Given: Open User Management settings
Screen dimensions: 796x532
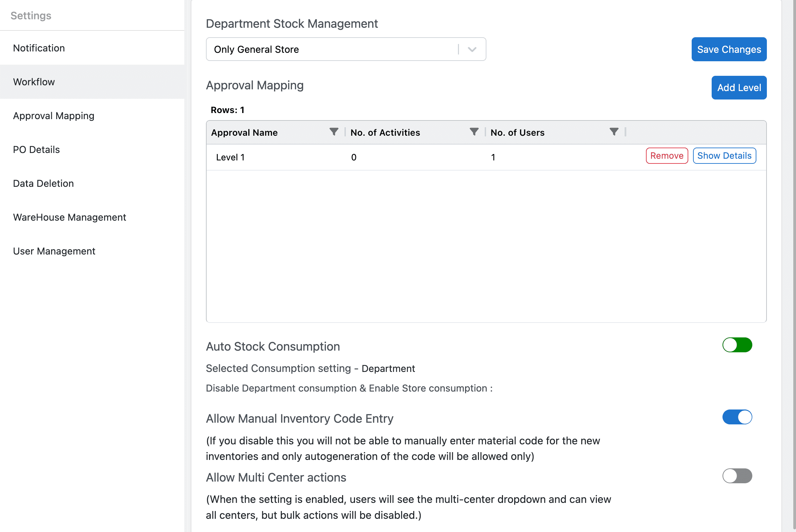Looking at the screenshot, I should click(x=92, y=251).
